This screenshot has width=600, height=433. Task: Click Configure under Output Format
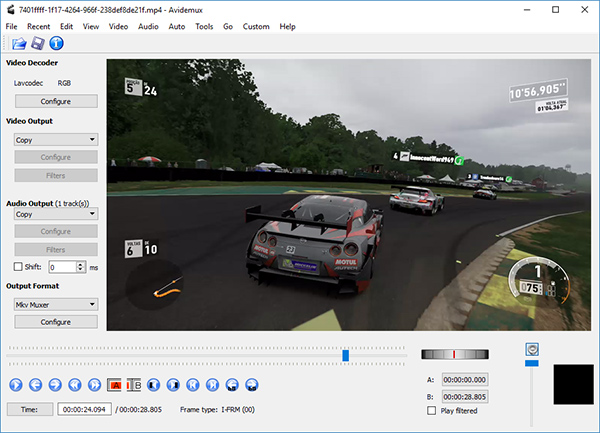pos(56,322)
